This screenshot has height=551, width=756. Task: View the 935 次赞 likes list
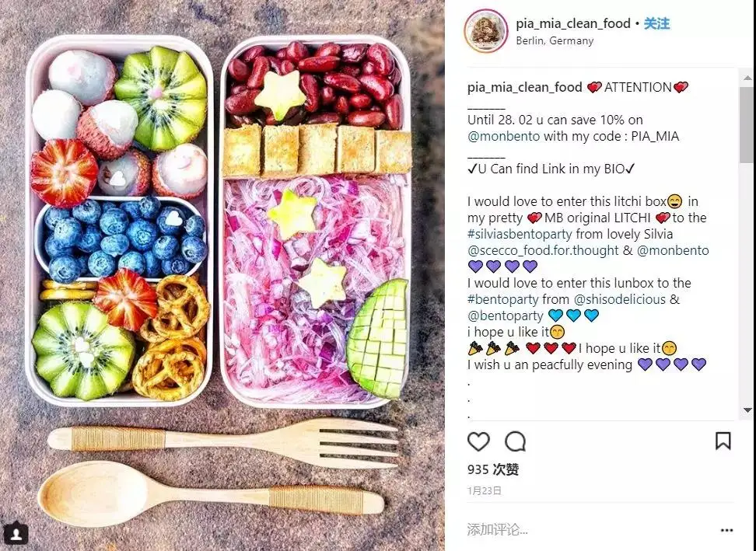[x=493, y=469]
